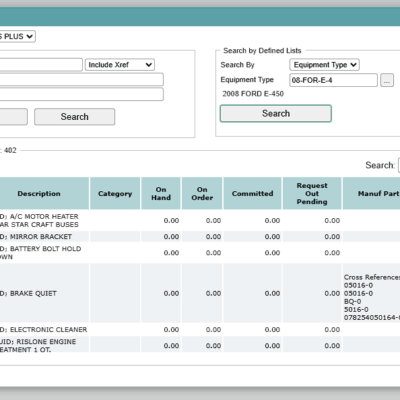Screen dimensions: 400x400
Task: Select the BRAKE QUIET table row
Action: pyautogui.click(x=200, y=293)
